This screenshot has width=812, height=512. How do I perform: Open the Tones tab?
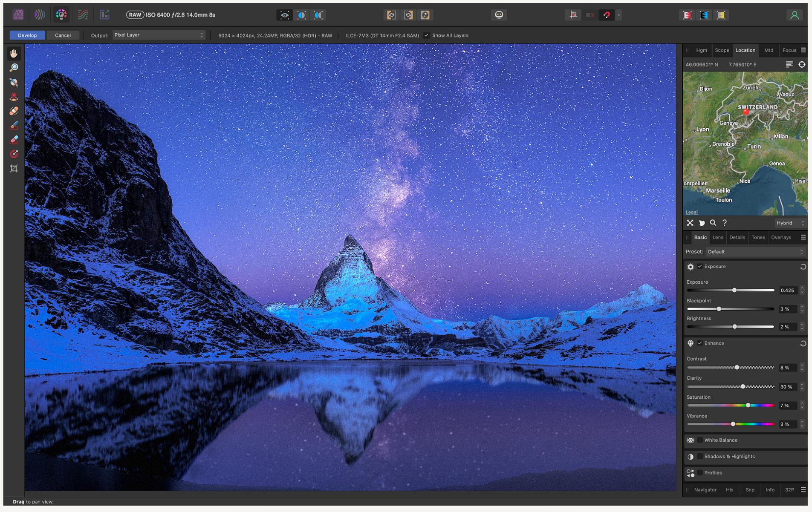758,238
